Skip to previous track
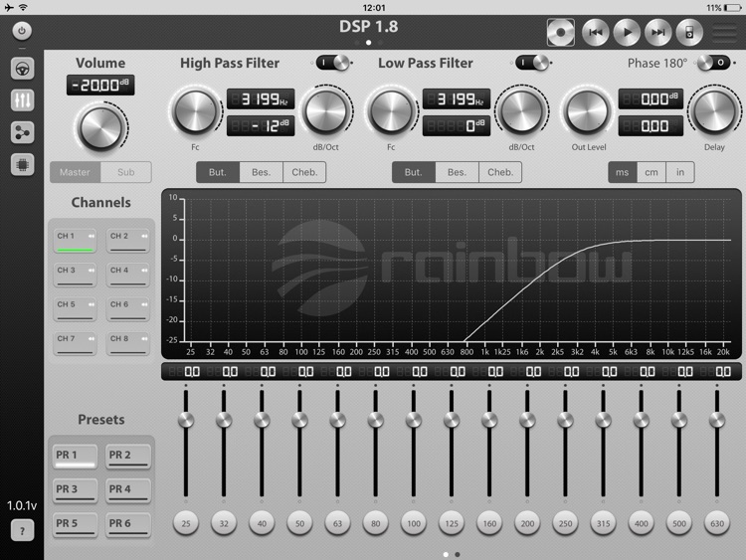Viewport: 746px width, 560px height. [595, 33]
